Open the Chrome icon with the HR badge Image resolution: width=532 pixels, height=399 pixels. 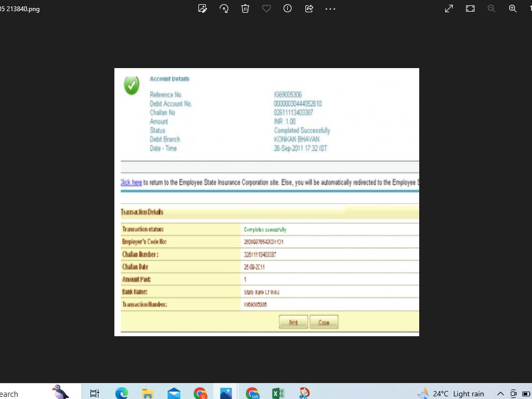click(x=252, y=393)
